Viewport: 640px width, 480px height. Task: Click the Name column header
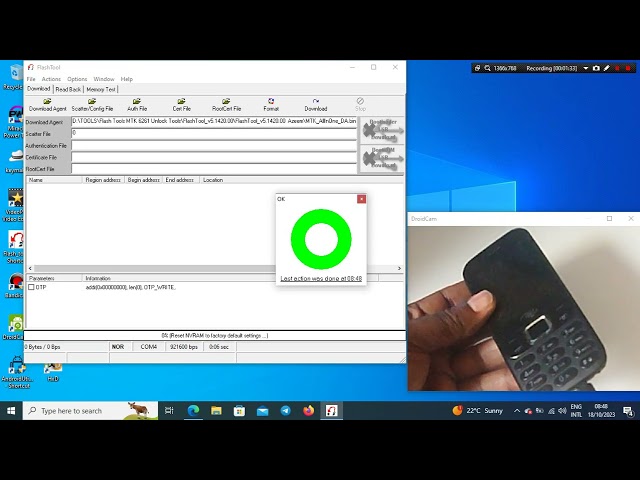point(54,180)
